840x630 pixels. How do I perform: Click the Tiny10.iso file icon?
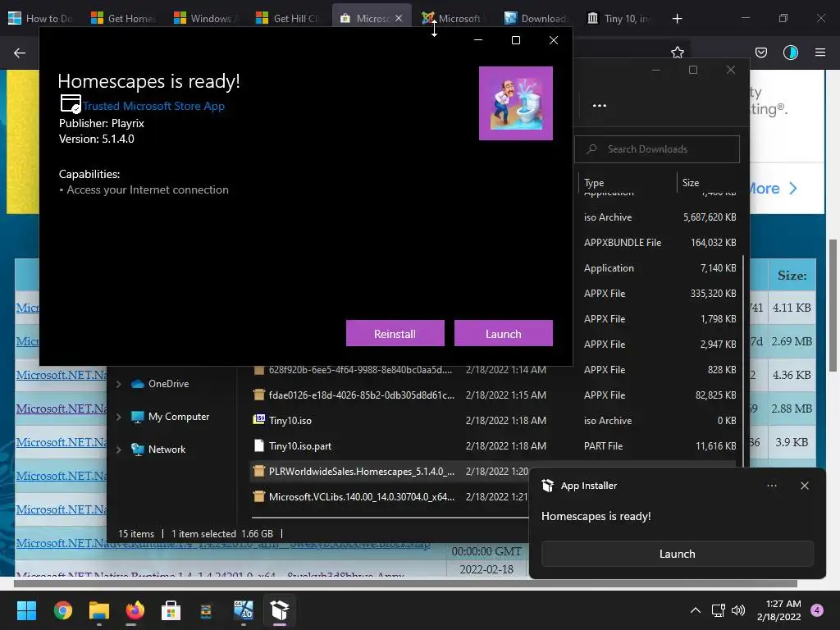pos(258,420)
